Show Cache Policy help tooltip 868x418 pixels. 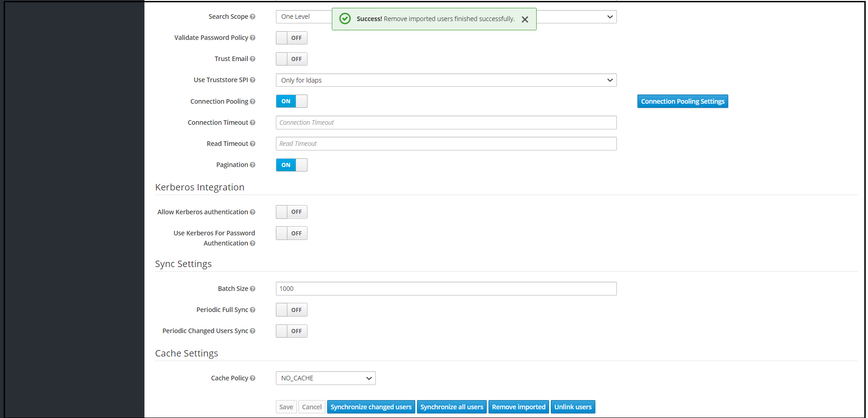(x=253, y=378)
